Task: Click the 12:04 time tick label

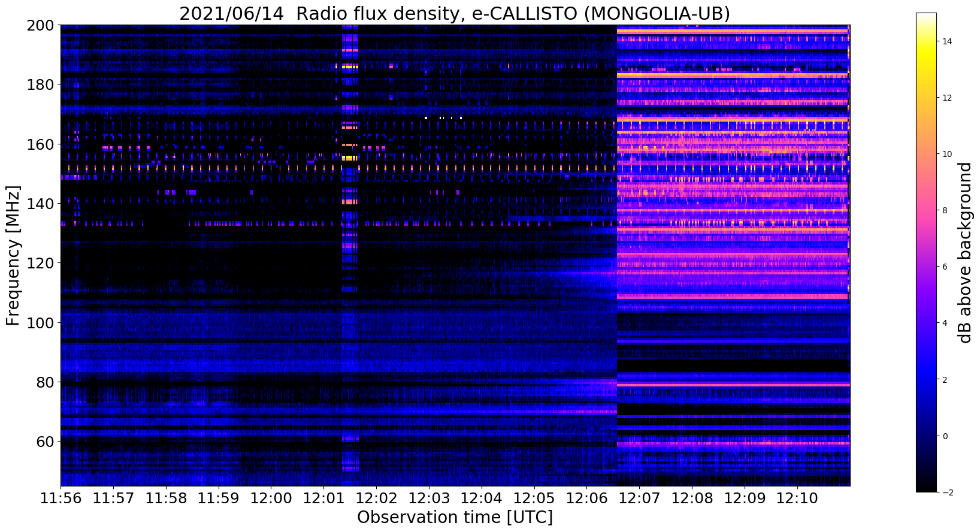Action: pos(482,498)
